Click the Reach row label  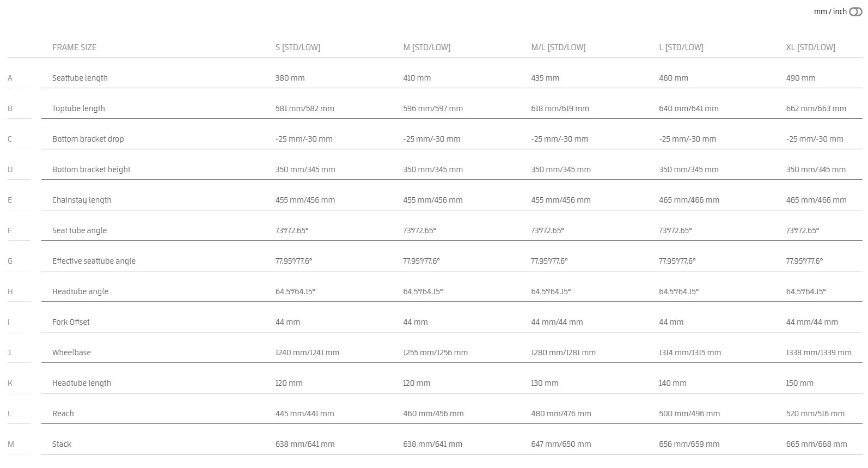pyautogui.click(x=63, y=414)
